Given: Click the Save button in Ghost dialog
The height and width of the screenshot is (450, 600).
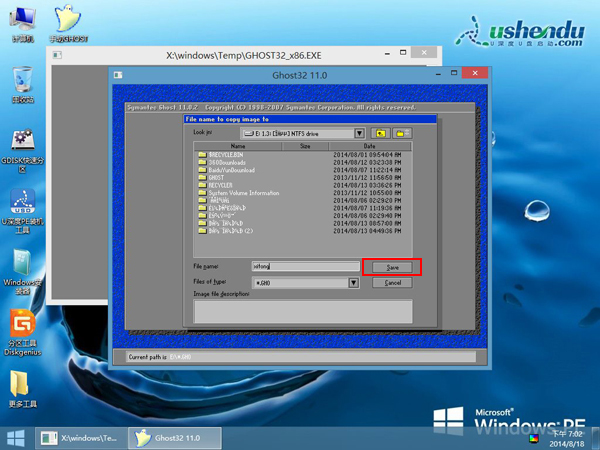Looking at the screenshot, I should coord(392,267).
